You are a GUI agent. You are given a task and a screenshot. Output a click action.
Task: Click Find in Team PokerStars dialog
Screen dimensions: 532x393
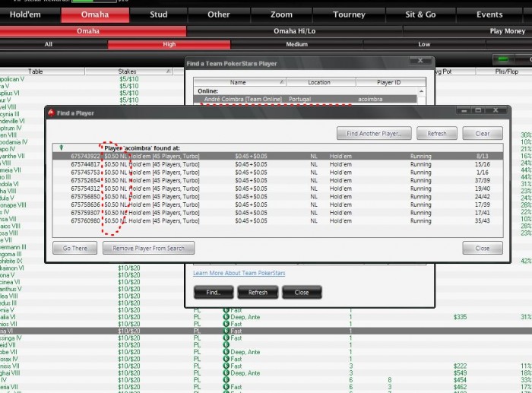pos(214,292)
